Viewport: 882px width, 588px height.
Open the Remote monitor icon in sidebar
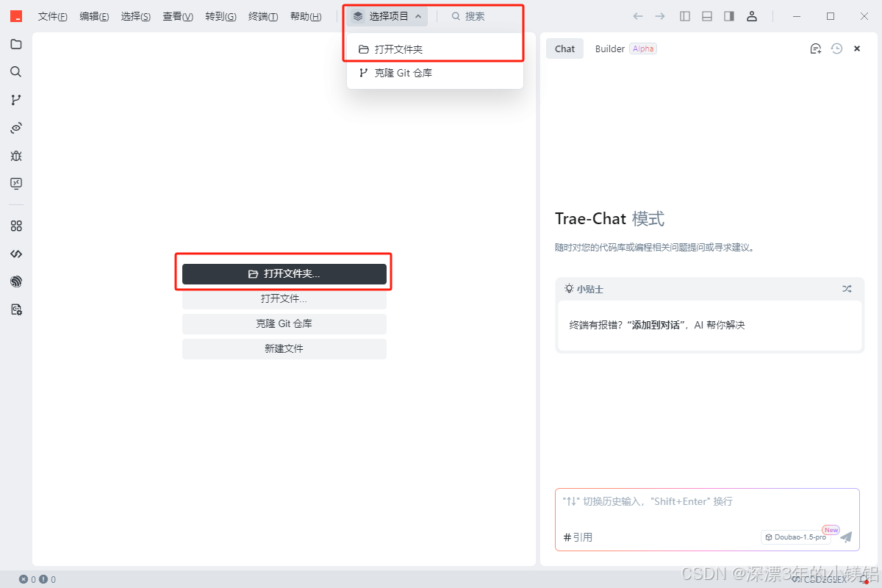(15, 183)
